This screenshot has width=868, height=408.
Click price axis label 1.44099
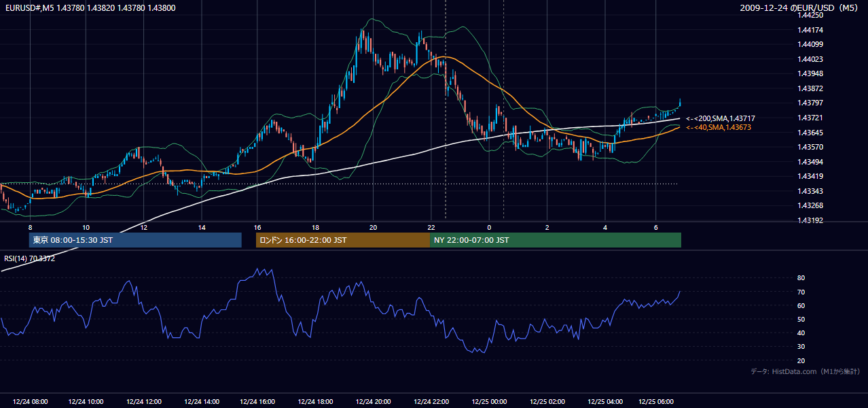point(810,44)
